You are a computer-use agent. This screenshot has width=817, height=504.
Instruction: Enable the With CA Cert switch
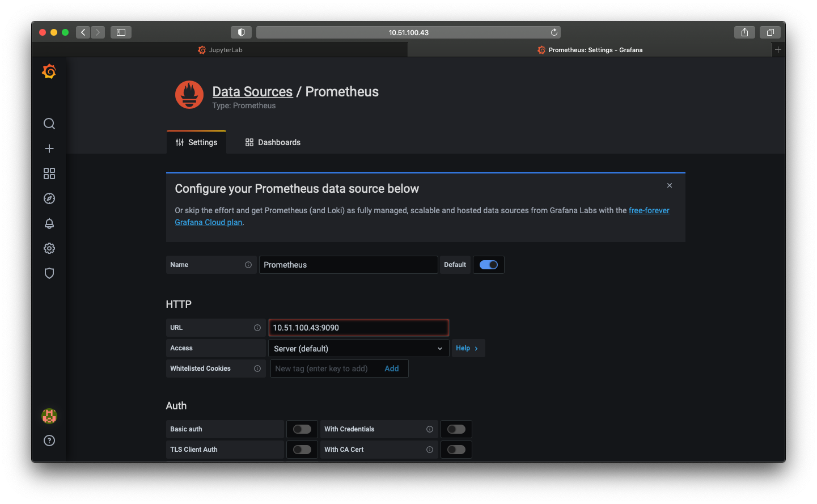click(456, 450)
